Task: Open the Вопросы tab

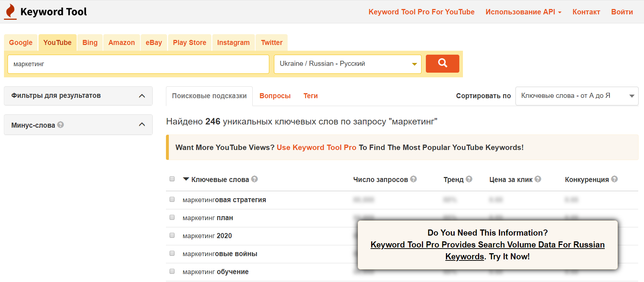Action: (275, 96)
